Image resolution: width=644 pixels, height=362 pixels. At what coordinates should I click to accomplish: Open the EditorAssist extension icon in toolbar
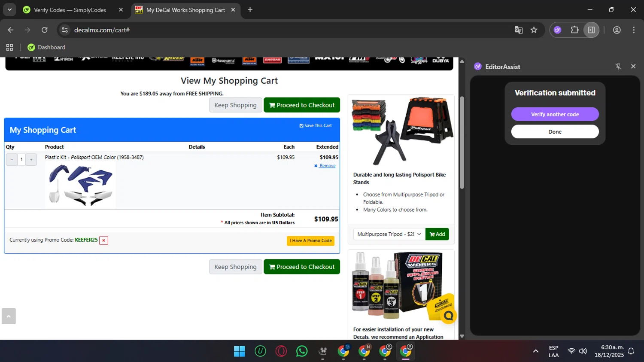click(557, 30)
